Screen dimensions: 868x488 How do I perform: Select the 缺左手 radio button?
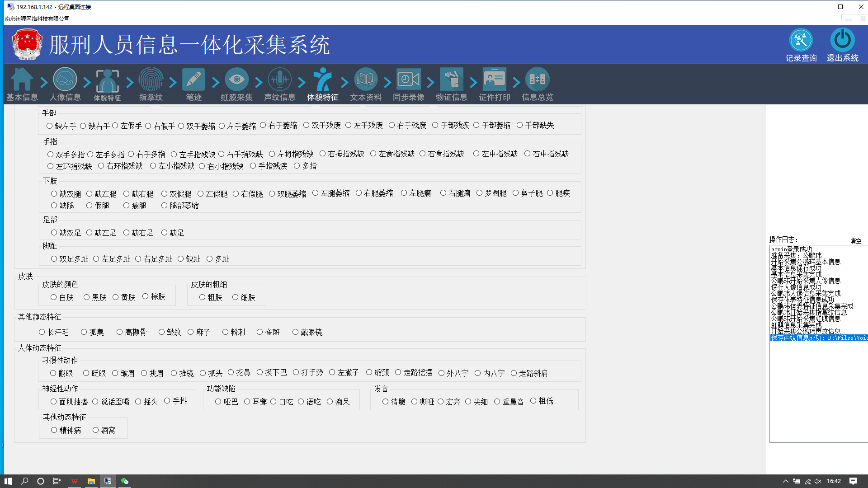tap(49, 126)
